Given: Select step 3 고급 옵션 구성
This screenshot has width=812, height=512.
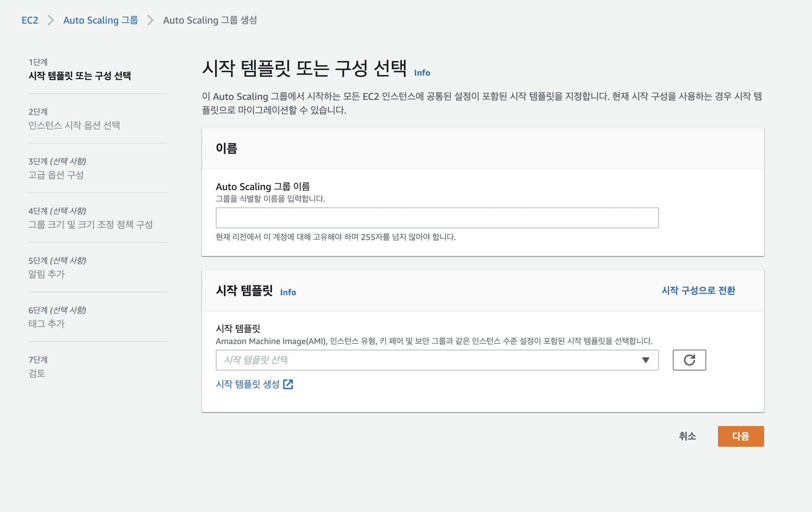Looking at the screenshot, I should tap(56, 175).
